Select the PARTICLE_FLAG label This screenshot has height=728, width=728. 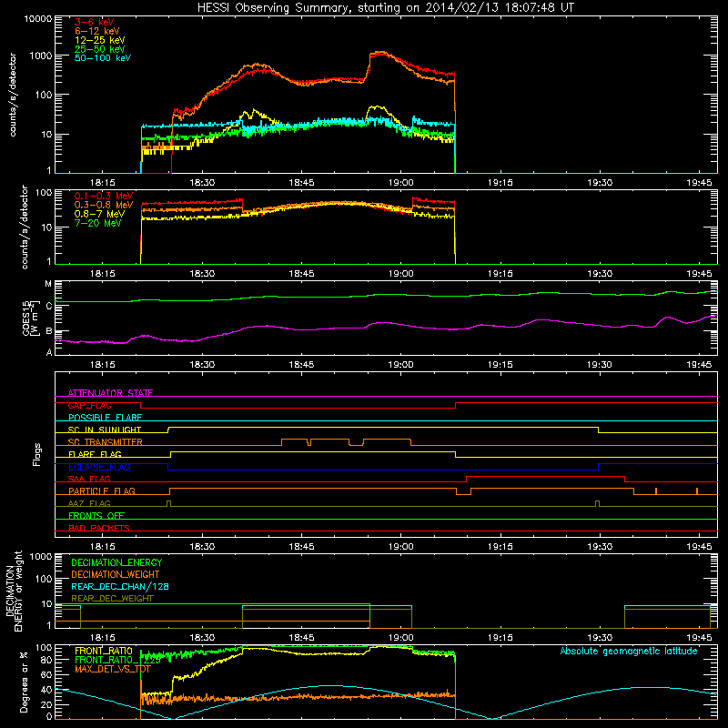click(102, 490)
